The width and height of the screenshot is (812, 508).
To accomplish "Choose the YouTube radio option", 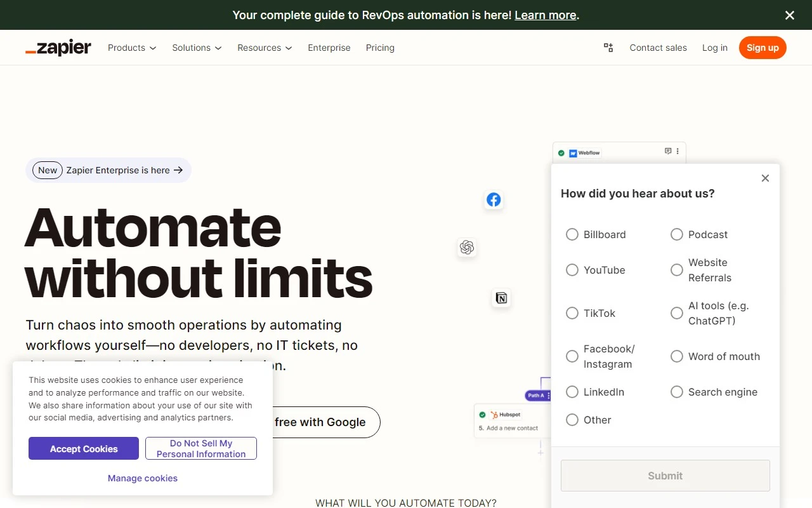I will (x=572, y=270).
